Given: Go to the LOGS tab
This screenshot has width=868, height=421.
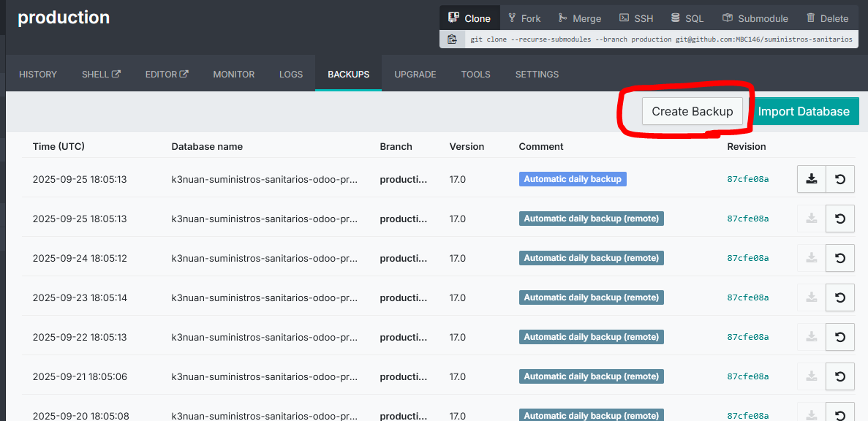Looking at the screenshot, I should click(291, 75).
